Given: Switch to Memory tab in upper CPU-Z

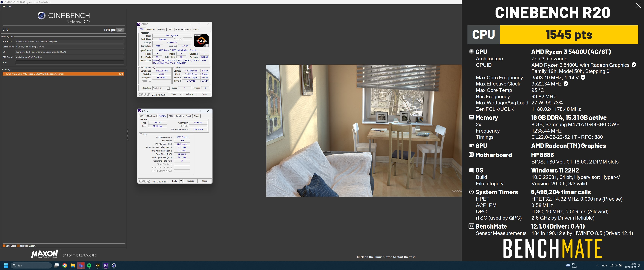Looking at the screenshot, I should [x=162, y=29].
